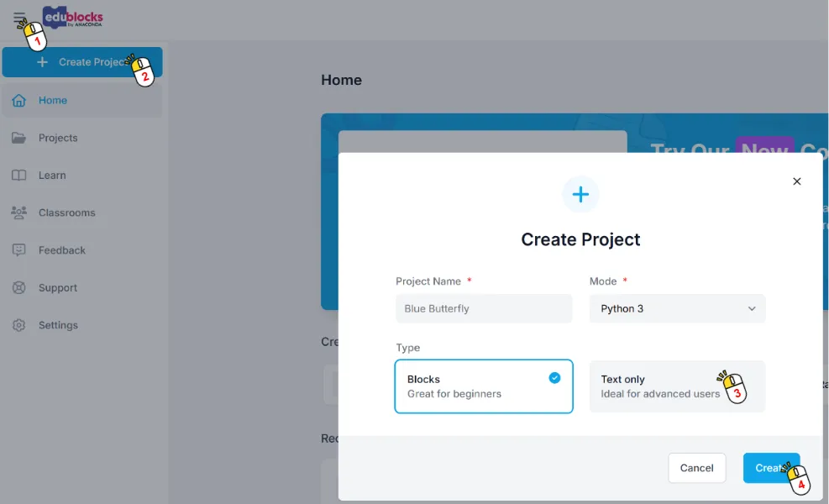Screen dimensions: 829x504
Task: Click the Home house icon
Action: pos(18,101)
